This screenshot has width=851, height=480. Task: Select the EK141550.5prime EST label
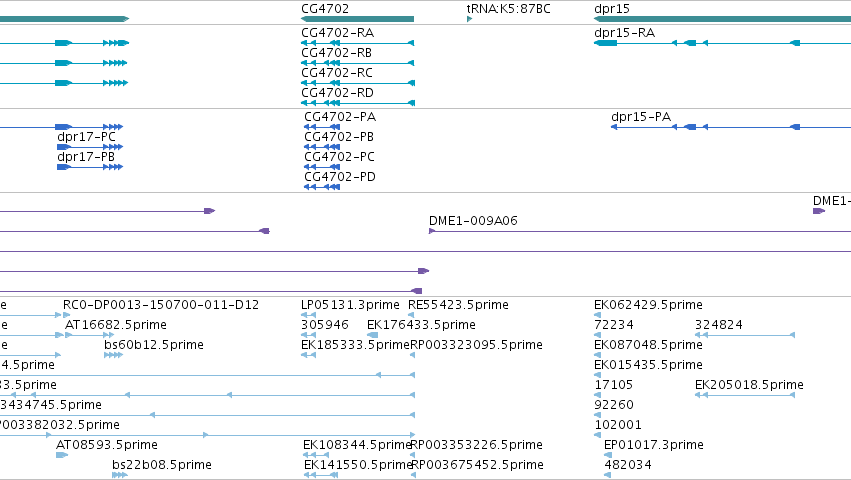[x=359, y=466]
